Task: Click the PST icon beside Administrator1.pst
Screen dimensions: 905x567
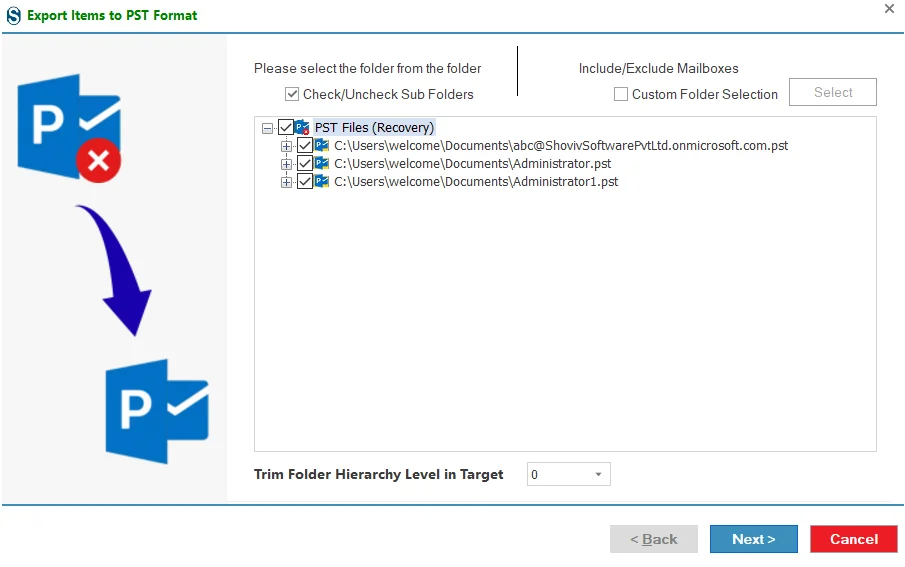Action: pos(322,181)
